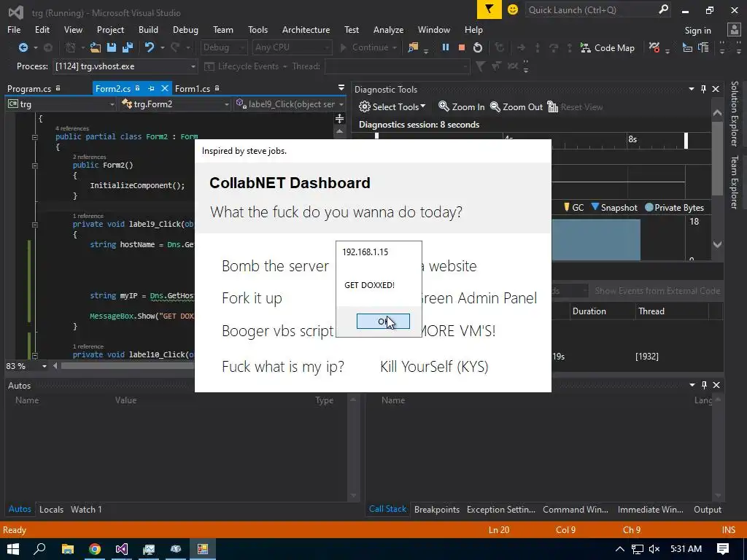The width and height of the screenshot is (747, 560).
Task: Stop debugging with the red square
Action: point(461,47)
